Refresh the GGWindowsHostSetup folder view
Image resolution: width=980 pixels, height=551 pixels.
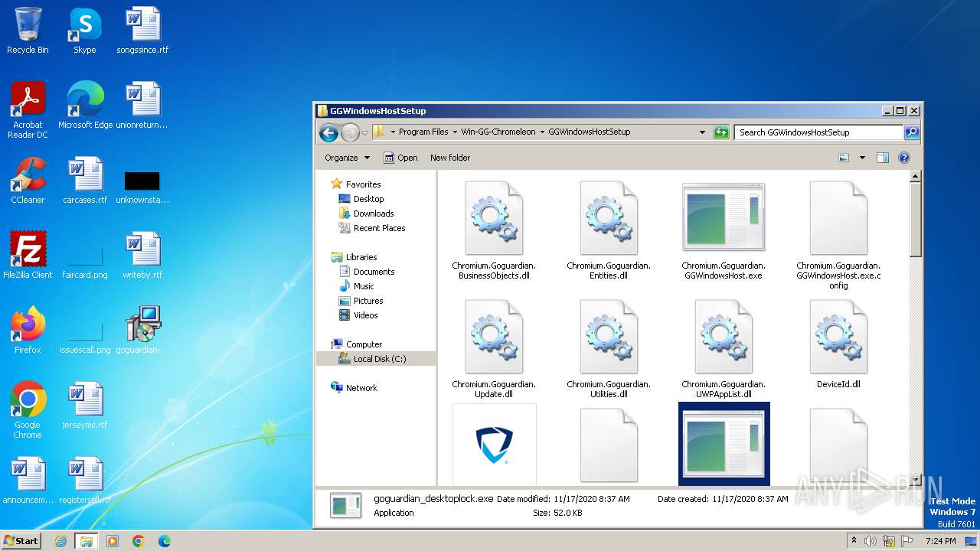click(720, 132)
